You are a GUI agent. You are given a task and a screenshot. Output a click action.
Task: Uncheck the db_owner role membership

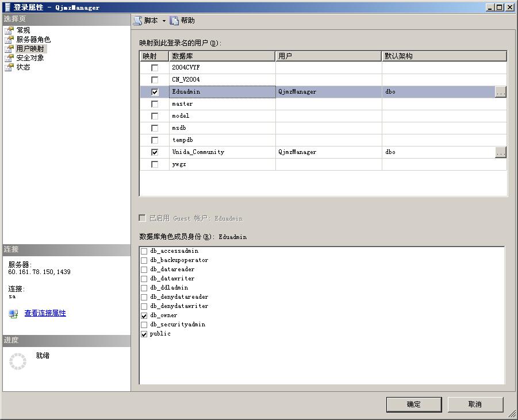144,315
